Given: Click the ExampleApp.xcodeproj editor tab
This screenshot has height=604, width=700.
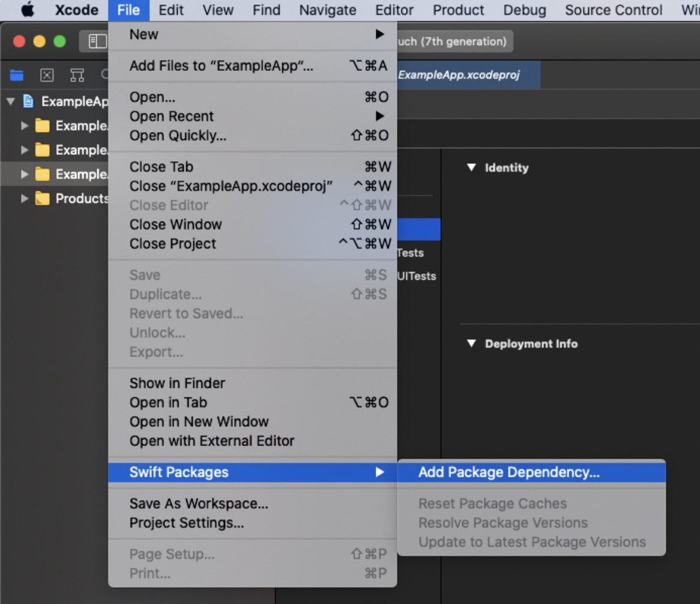Looking at the screenshot, I should click(x=468, y=74).
